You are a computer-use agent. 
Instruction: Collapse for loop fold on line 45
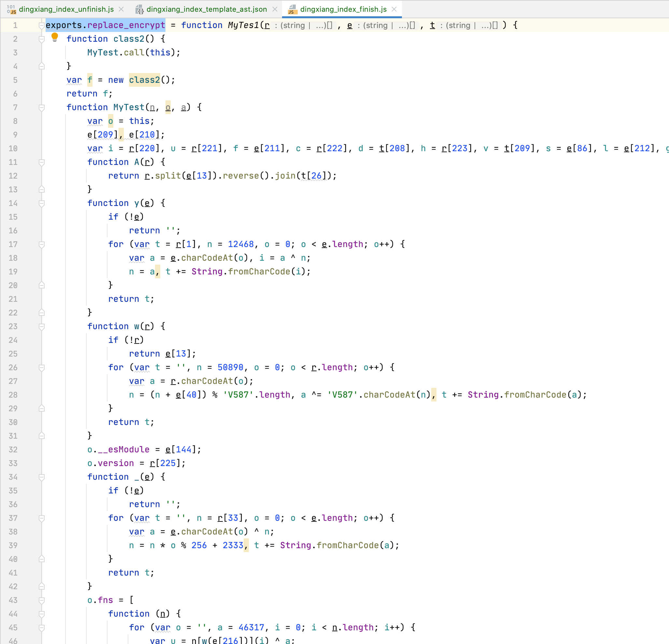click(42, 628)
